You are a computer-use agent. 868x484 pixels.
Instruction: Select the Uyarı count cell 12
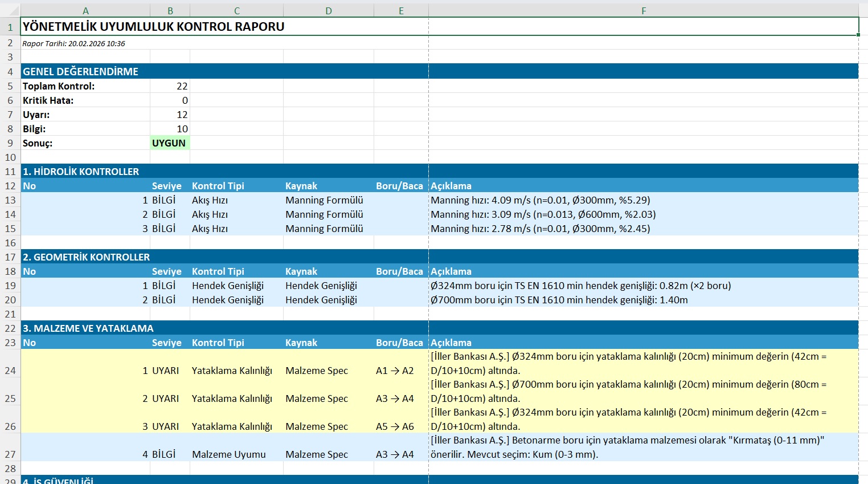[170, 115]
